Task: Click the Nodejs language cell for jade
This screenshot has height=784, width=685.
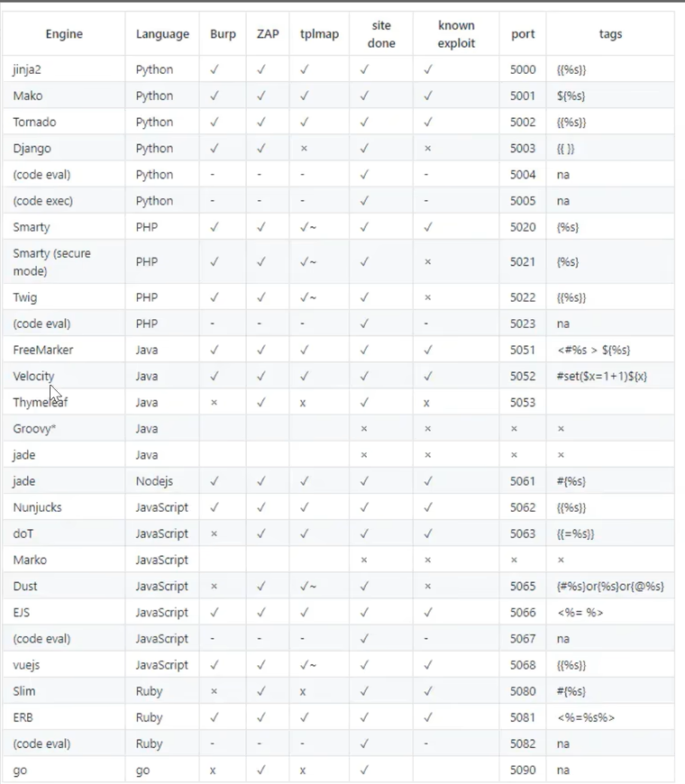Action: click(155, 481)
